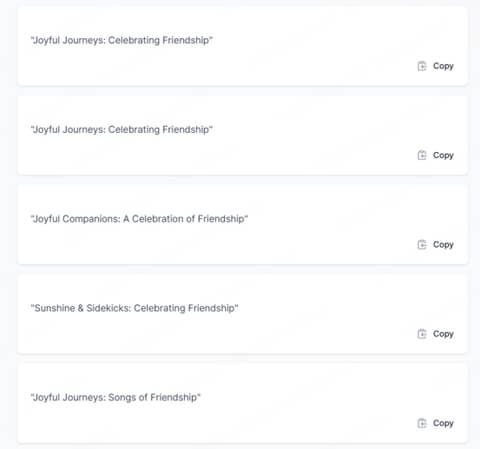Click the clipboard icon in the topmost Joyful Journeys card
Image resolution: width=480 pixels, height=449 pixels.
point(422,66)
